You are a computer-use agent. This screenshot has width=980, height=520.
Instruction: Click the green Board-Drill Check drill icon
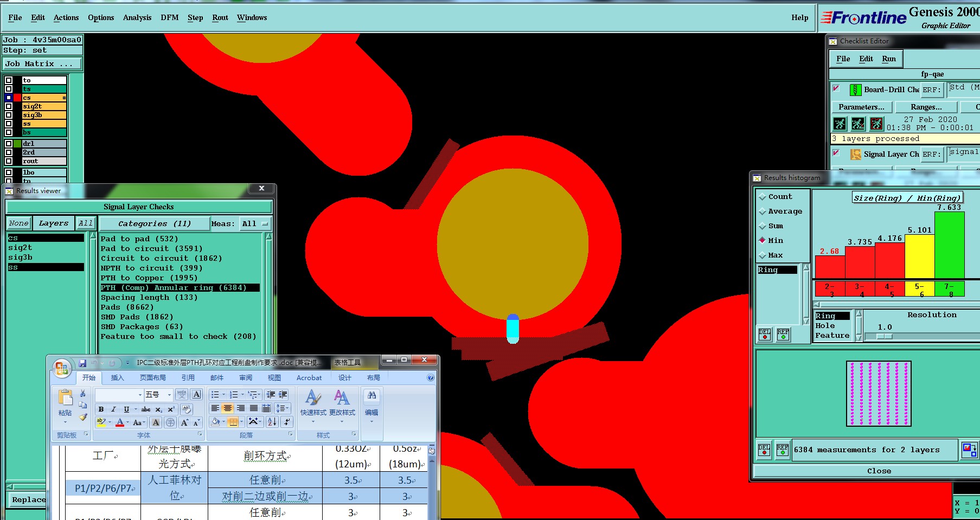coord(855,90)
